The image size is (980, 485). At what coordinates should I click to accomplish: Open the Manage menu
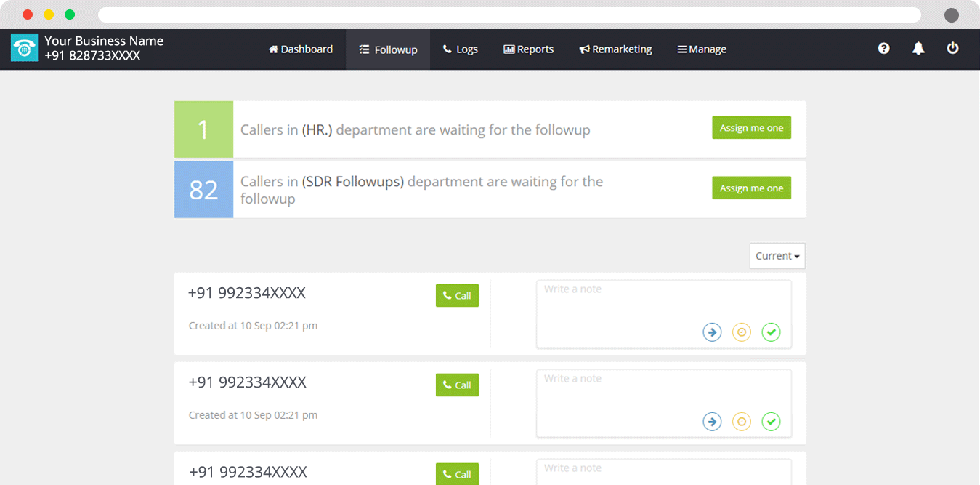click(702, 49)
